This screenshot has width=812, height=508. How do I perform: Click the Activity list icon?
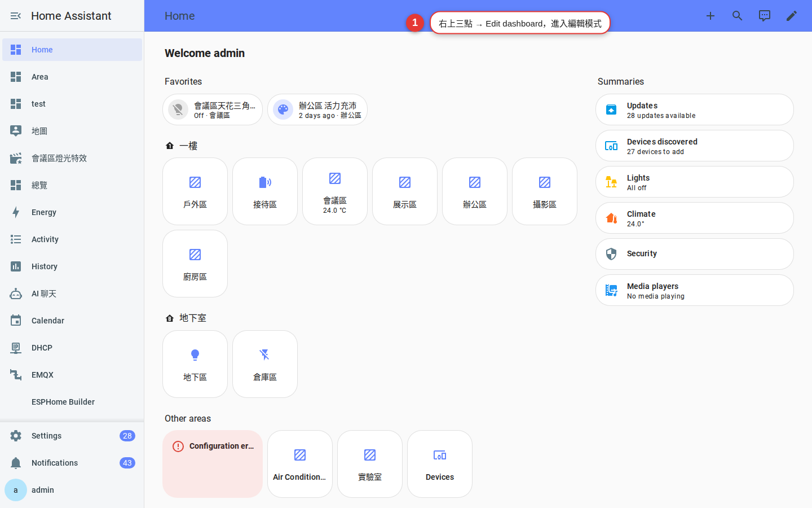16,239
